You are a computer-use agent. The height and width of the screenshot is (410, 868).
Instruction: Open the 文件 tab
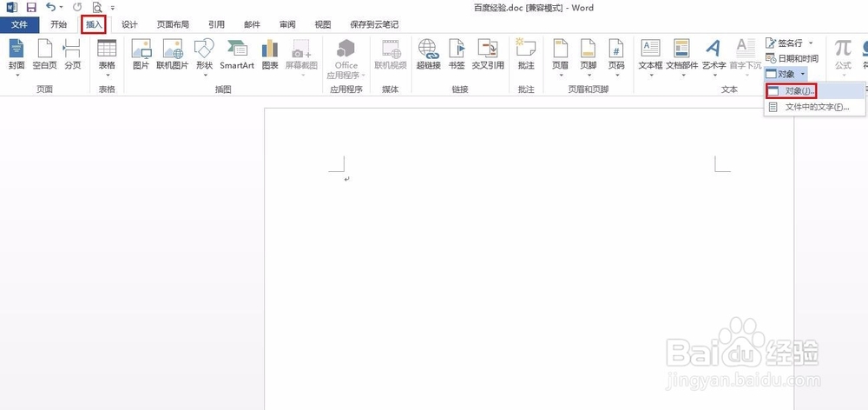[x=19, y=24]
